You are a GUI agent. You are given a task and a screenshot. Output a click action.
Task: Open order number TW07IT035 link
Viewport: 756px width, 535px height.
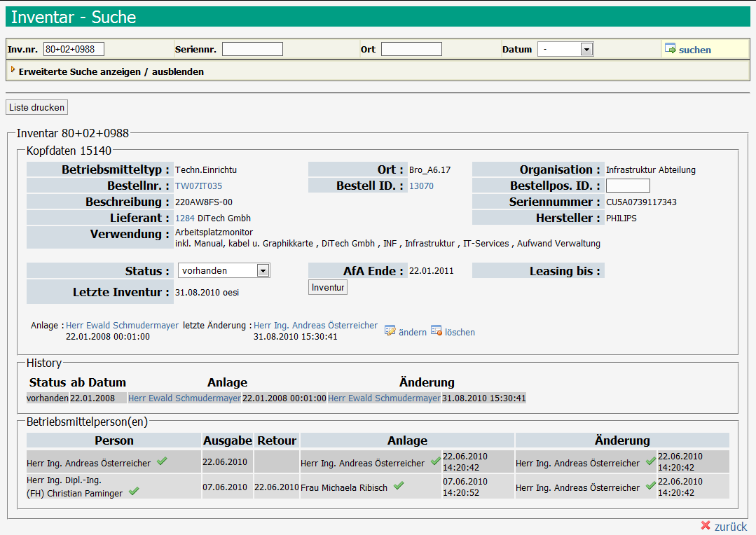(198, 186)
